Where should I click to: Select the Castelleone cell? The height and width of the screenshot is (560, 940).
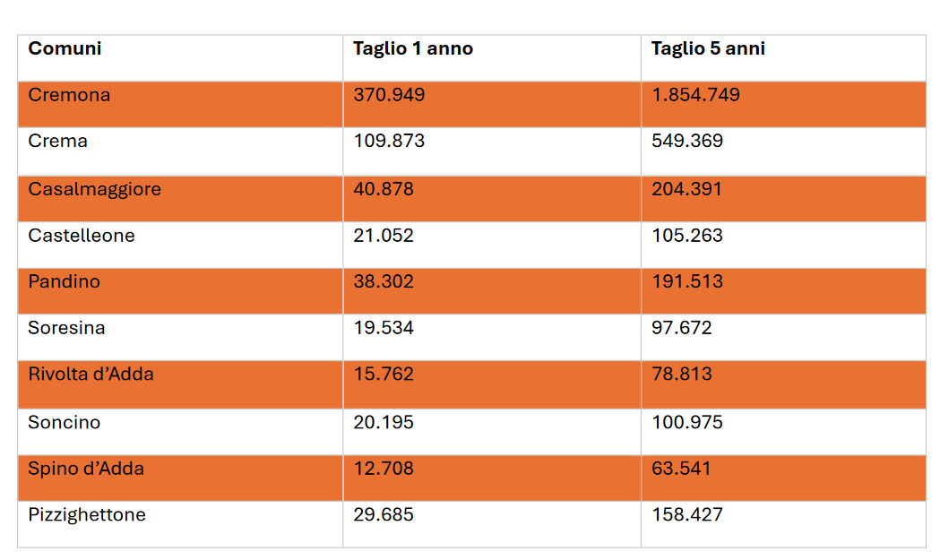click(82, 236)
